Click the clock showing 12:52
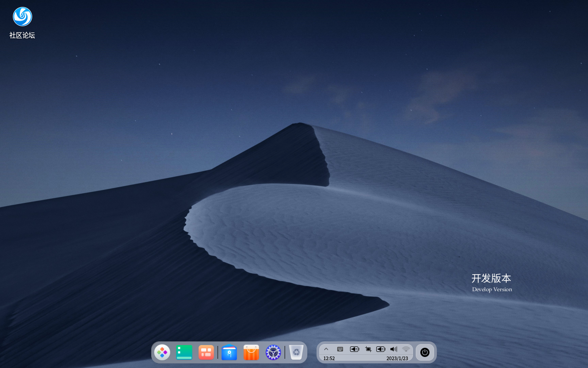Image resolution: width=588 pixels, height=368 pixels. click(329, 358)
